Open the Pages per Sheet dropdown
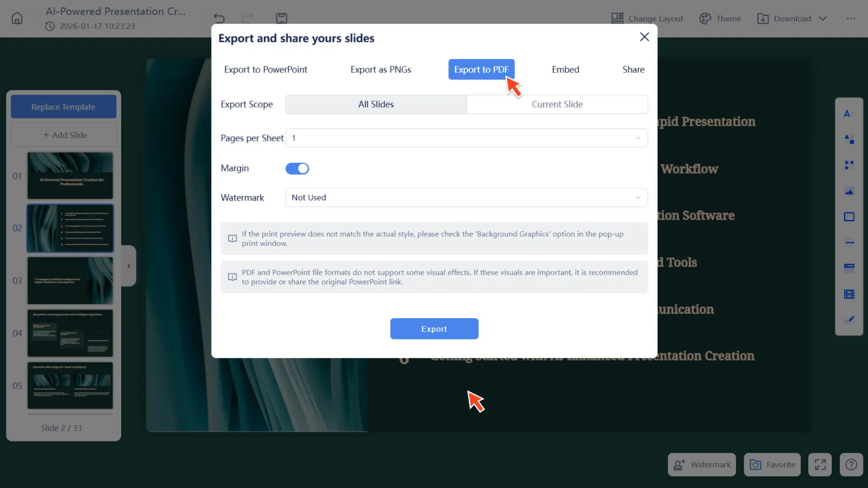This screenshot has height=488, width=868. pos(467,138)
